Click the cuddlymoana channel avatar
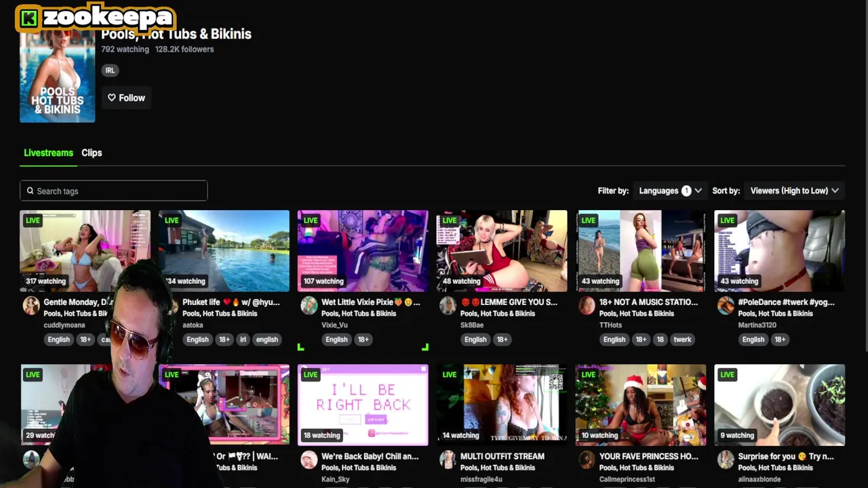The height and width of the screenshot is (488, 868). pyautogui.click(x=31, y=305)
